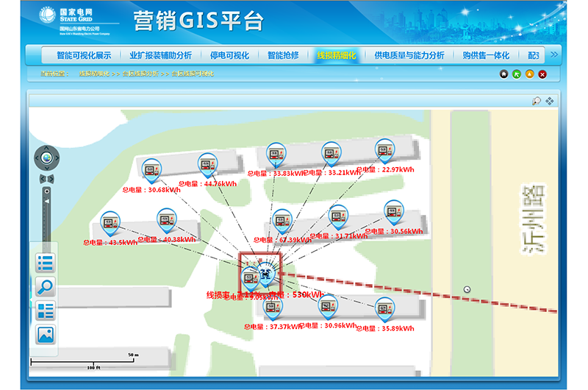Click the black home round button
Screen dimensions: 588x390
coord(503,74)
